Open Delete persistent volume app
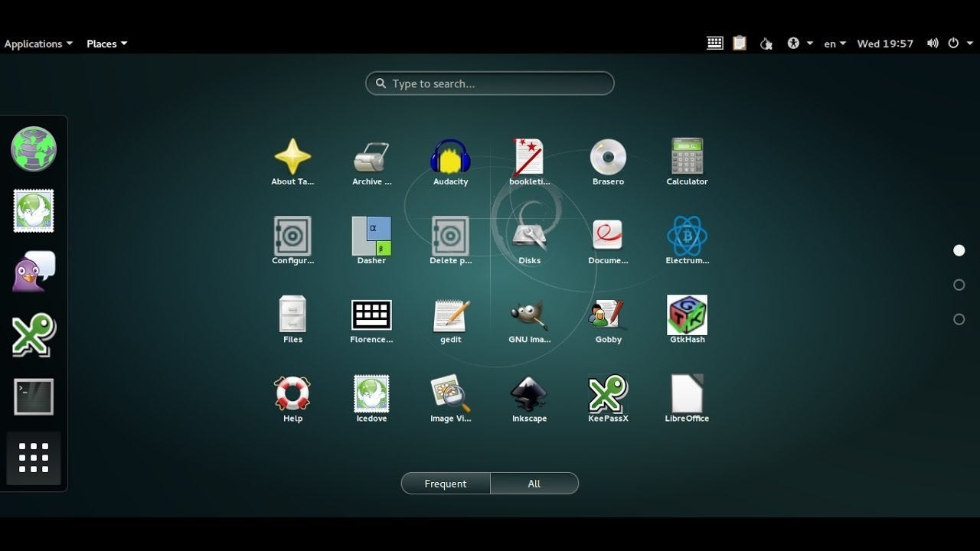The height and width of the screenshot is (551, 980). click(450, 240)
